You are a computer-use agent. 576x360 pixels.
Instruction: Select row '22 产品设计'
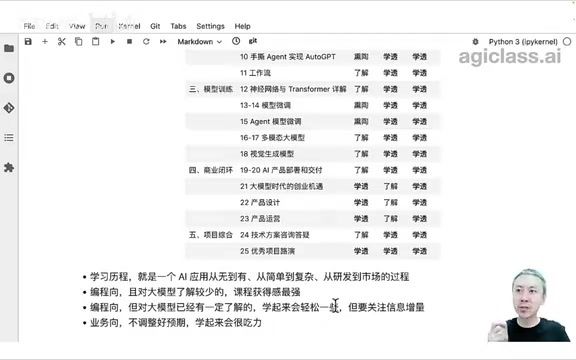[x=312, y=202]
